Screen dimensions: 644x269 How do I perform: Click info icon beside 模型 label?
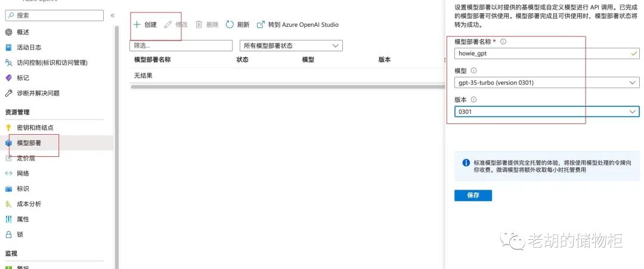473,70
